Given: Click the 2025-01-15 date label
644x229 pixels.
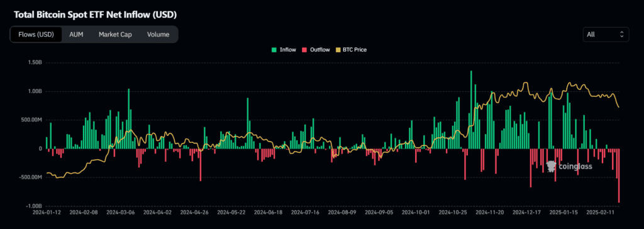Looking at the screenshot, I should point(563,213).
